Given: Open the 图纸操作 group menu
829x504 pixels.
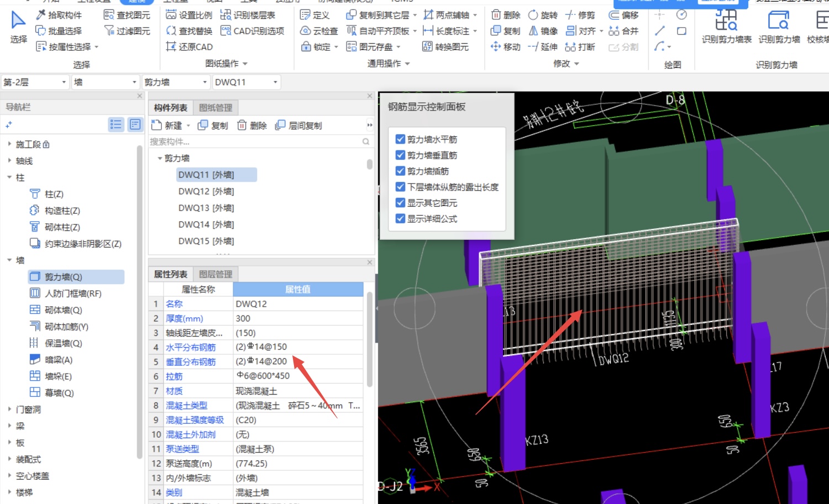Looking at the screenshot, I should [x=226, y=64].
